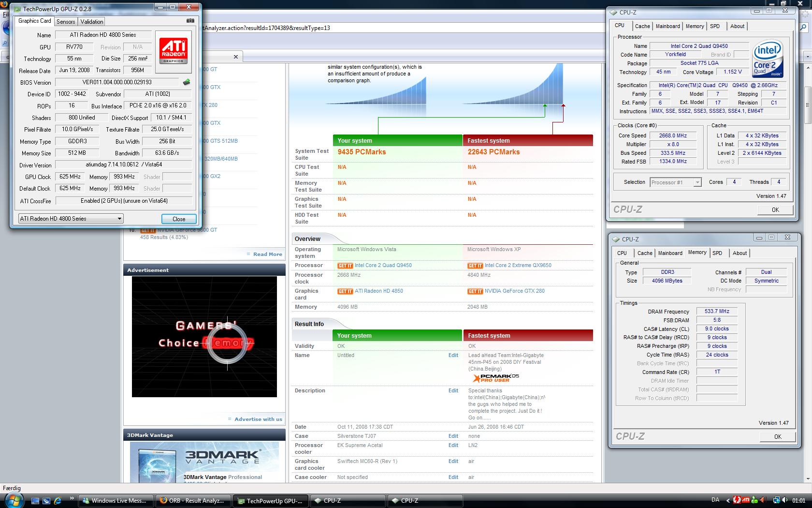Open Internet Explorer from quick launch
The width and height of the screenshot is (812, 508).
pyautogui.click(x=58, y=501)
